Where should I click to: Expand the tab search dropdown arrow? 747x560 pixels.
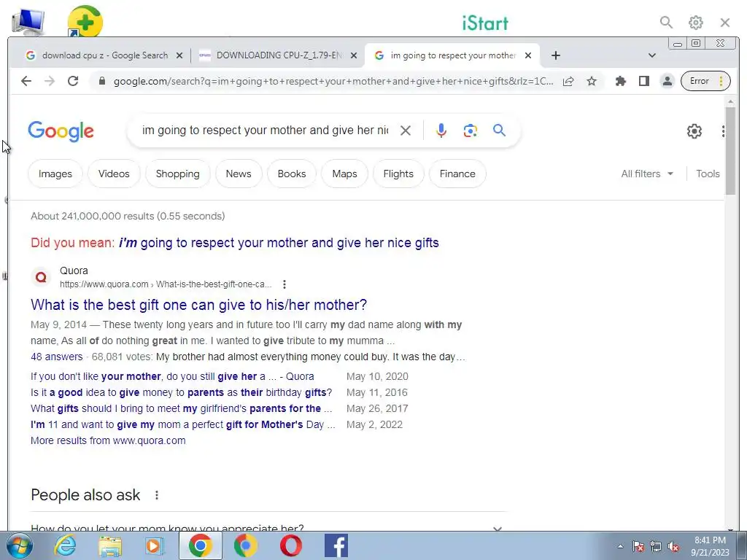[x=652, y=55]
